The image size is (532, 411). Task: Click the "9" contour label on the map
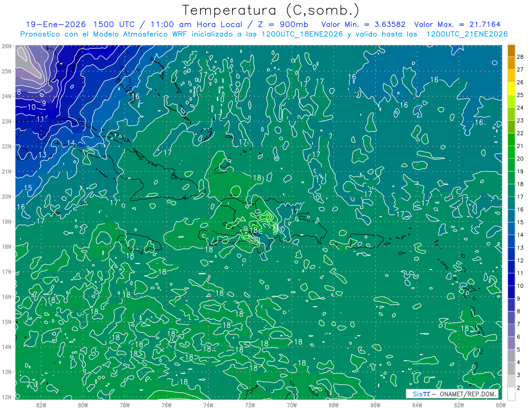[x=43, y=103]
